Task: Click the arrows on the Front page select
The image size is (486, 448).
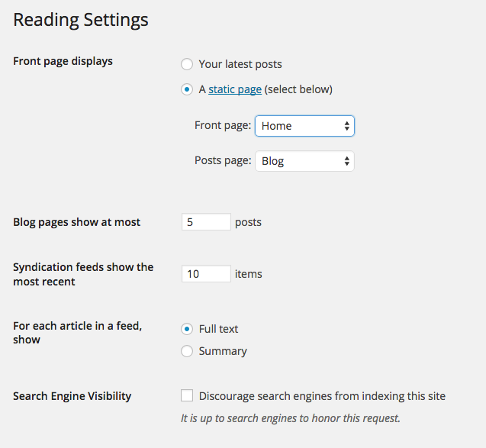Action: [347, 126]
